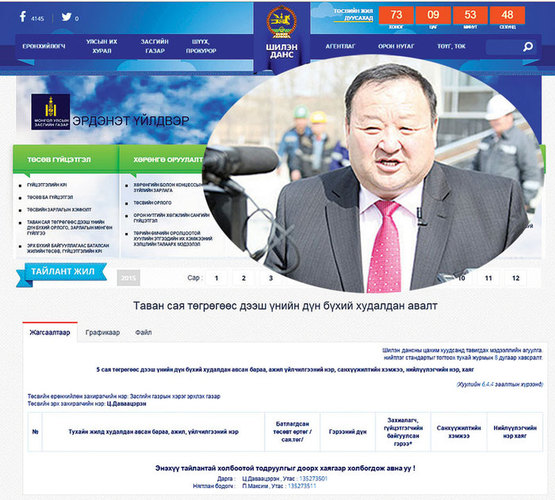555x500 pixels.
Task: Open the Орон Нутаг menu item
Action: [x=396, y=46]
